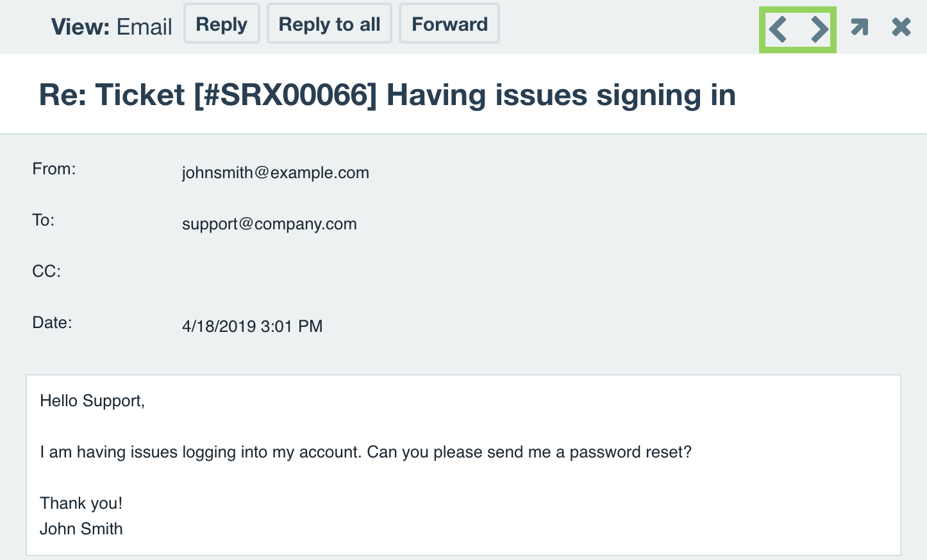927x560 pixels.
Task: Select recipient address support@company.com
Action: (269, 224)
